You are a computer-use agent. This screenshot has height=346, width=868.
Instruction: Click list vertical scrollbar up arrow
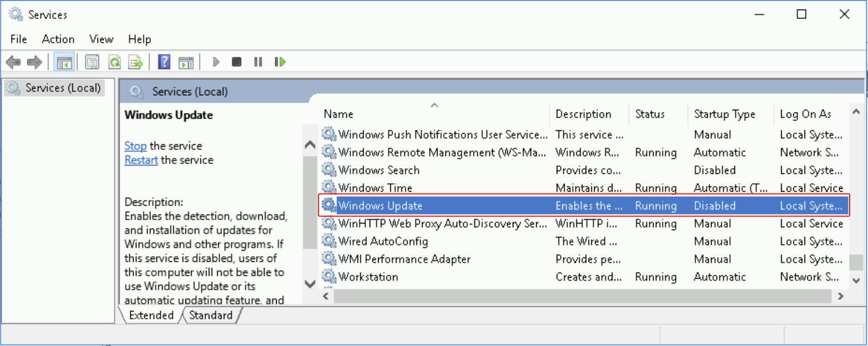click(856, 112)
